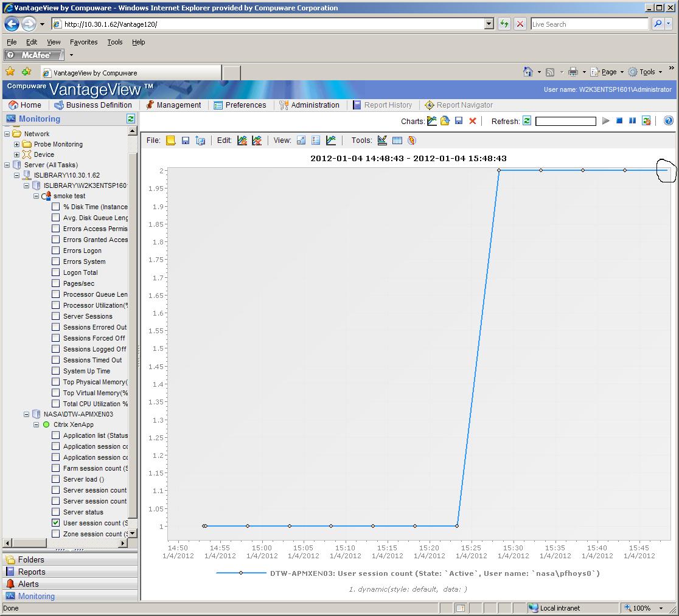Collapse the smoke test task node
The image size is (679, 616).
pyautogui.click(x=36, y=196)
